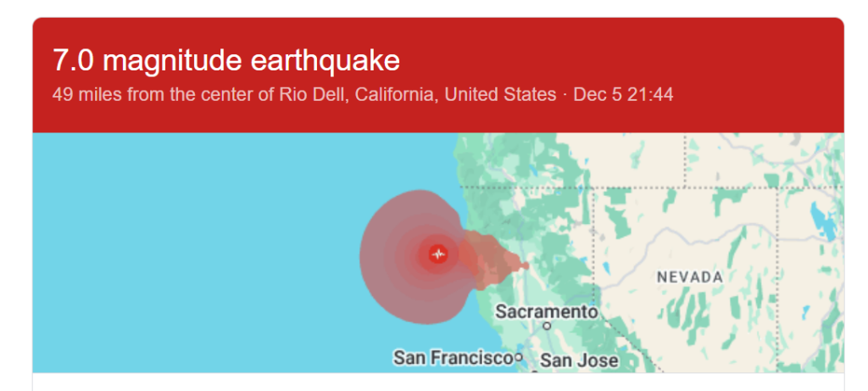Click the Rio Dell distance and date subtitle
Viewport: 868px width, 391px height.
(363, 94)
